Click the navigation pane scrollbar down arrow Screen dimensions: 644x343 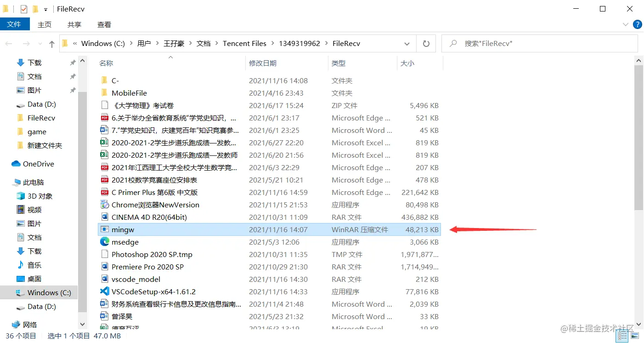coord(83,325)
